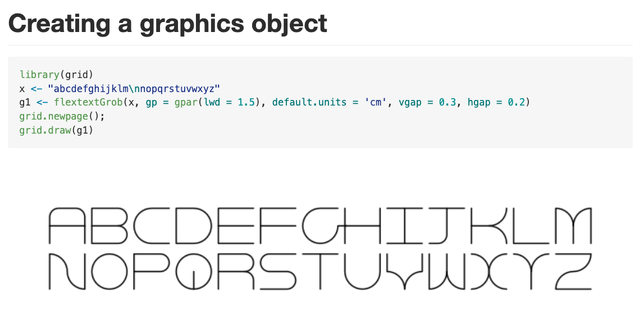Image resolution: width=644 pixels, height=320 pixels.
Task: Click the library(grid) code line
Action: 56,75
